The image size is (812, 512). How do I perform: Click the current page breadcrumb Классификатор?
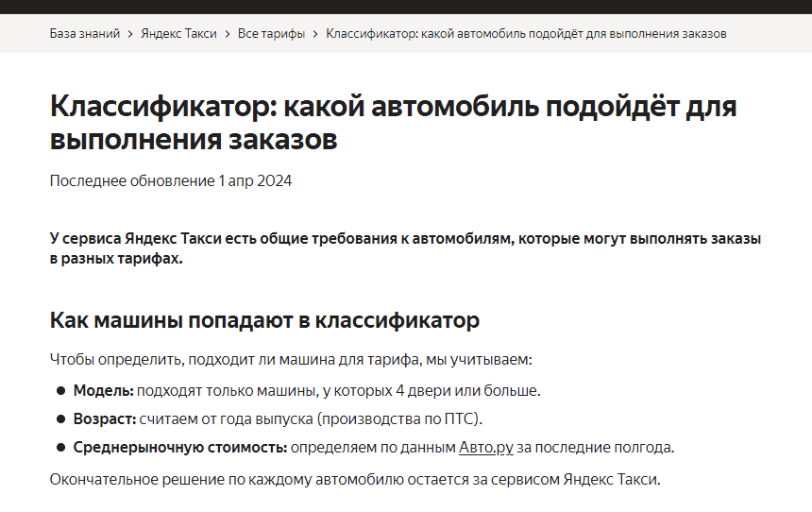pyautogui.click(x=526, y=34)
